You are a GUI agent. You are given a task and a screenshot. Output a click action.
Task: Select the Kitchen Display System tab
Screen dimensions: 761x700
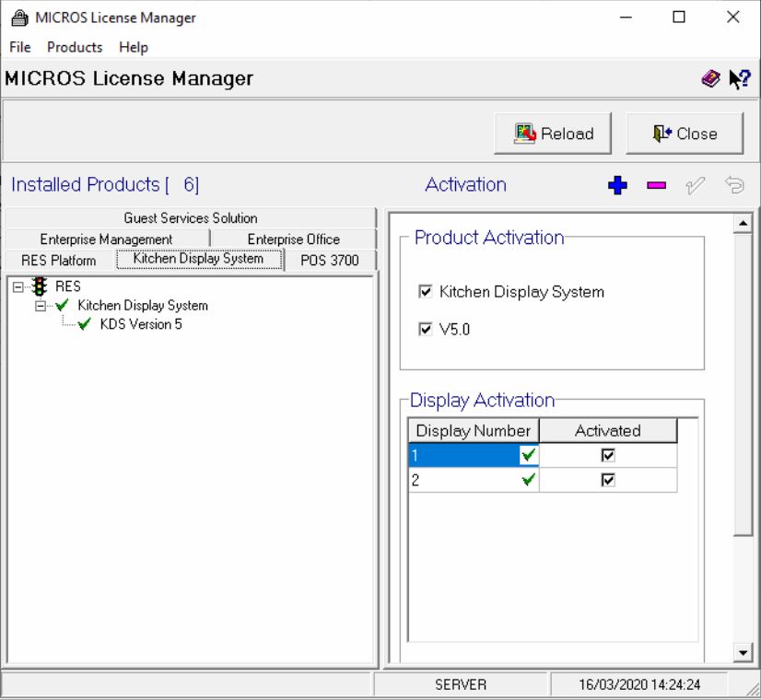[198, 259]
